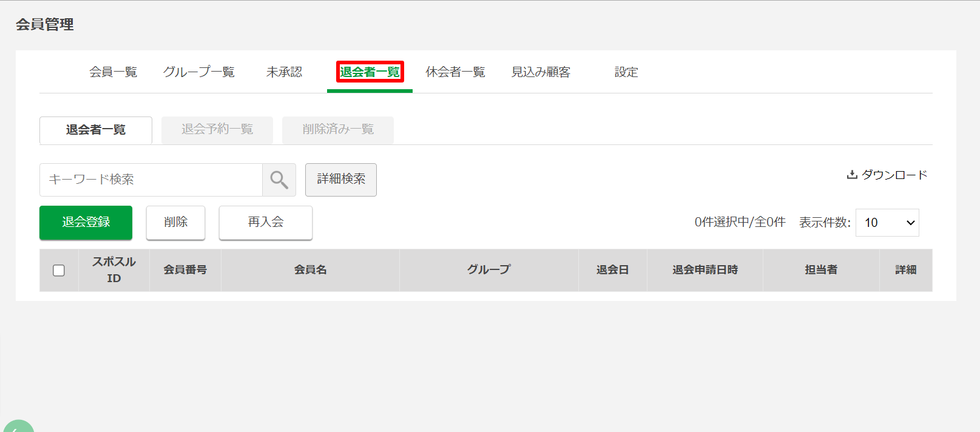Toggle the select-all checkbox in table header
This screenshot has height=432, width=980.
coord(59,271)
